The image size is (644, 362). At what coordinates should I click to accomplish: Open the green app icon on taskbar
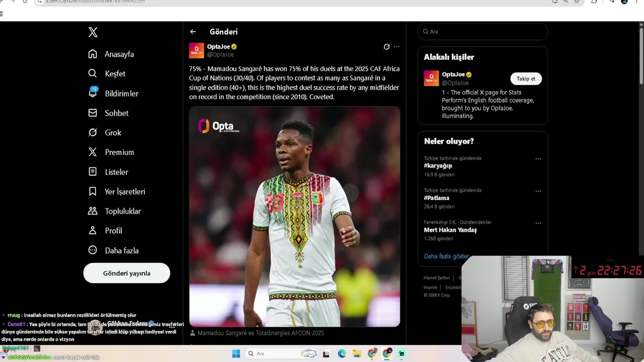pyautogui.click(x=401, y=353)
